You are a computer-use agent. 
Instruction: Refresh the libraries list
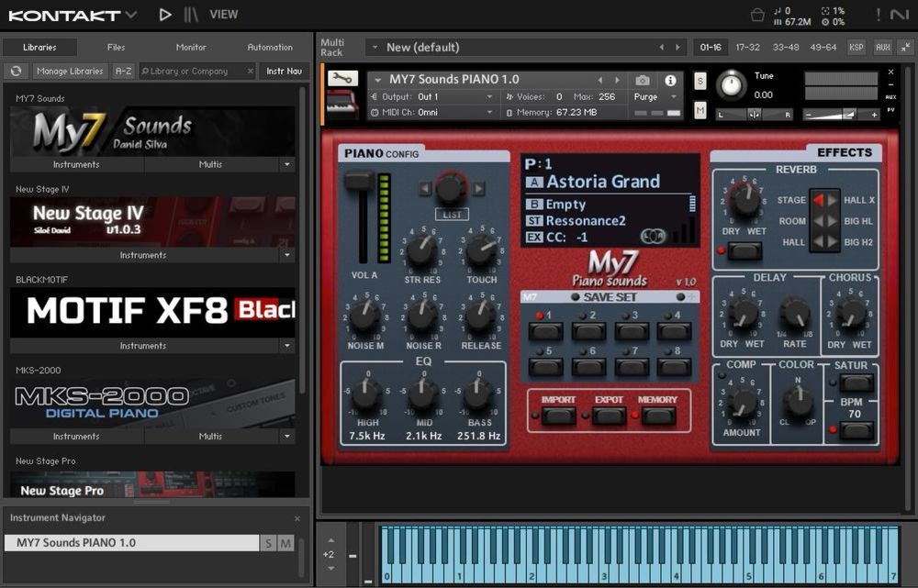[x=16, y=71]
